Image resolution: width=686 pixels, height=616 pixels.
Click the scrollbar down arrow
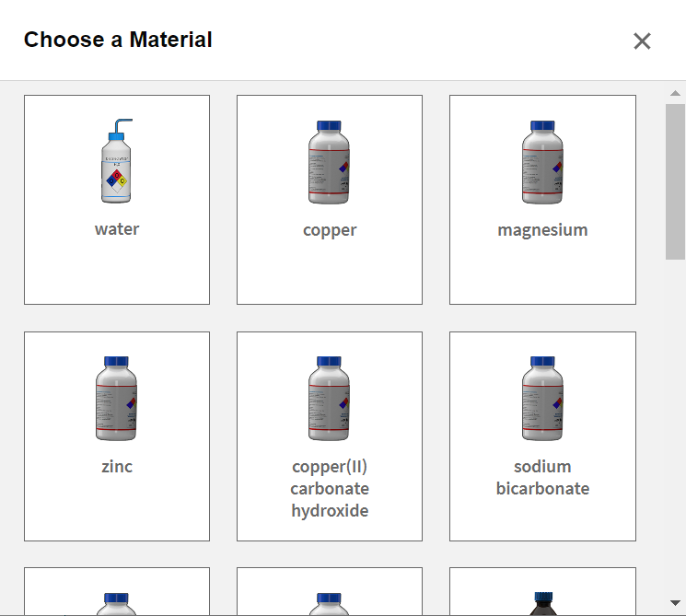pyautogui.click(x=675, y=603)
